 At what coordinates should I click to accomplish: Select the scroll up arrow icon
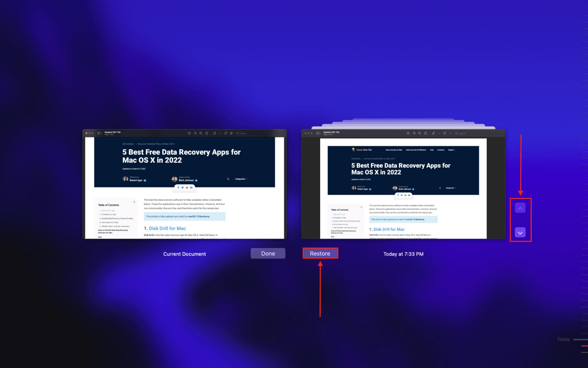click(x=520, y=208)
